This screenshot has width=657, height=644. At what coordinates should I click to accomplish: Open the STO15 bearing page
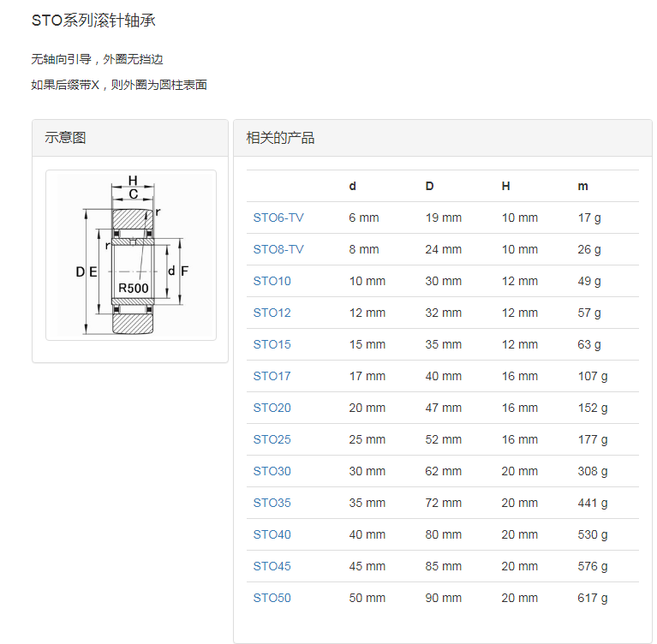click(x=272, y=344)
